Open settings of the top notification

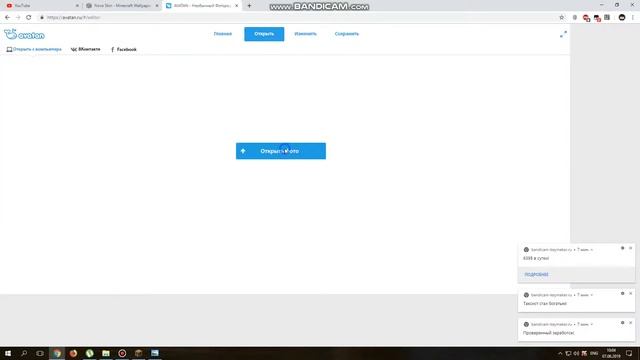click(622, 248)
